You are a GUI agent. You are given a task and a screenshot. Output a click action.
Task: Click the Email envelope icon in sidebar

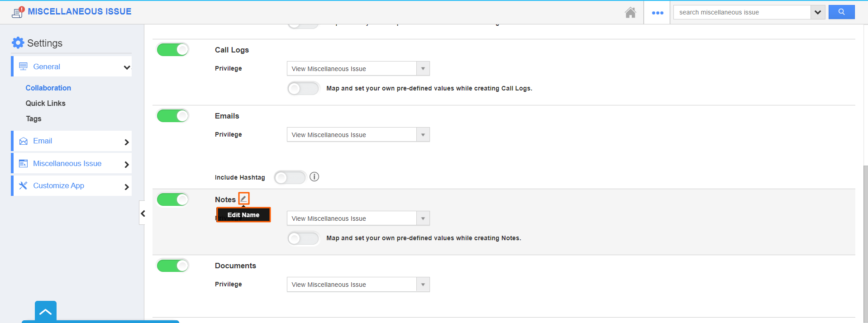click(x=23, y=141)
